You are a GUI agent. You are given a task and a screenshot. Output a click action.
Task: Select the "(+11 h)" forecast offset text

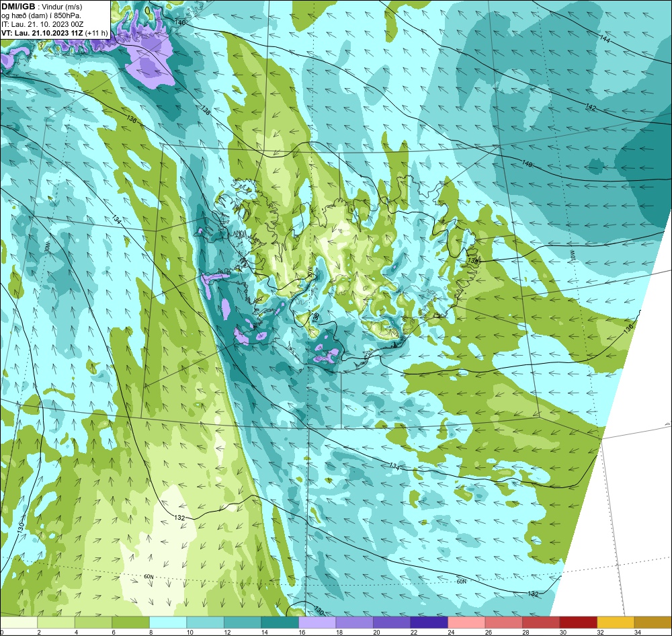(96, 33)
